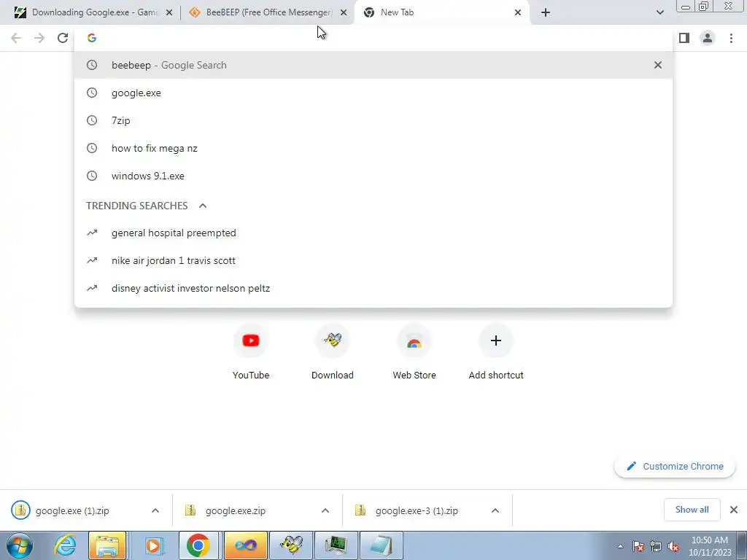Click the Action Center flag tray icon

[x=638, y=546]
